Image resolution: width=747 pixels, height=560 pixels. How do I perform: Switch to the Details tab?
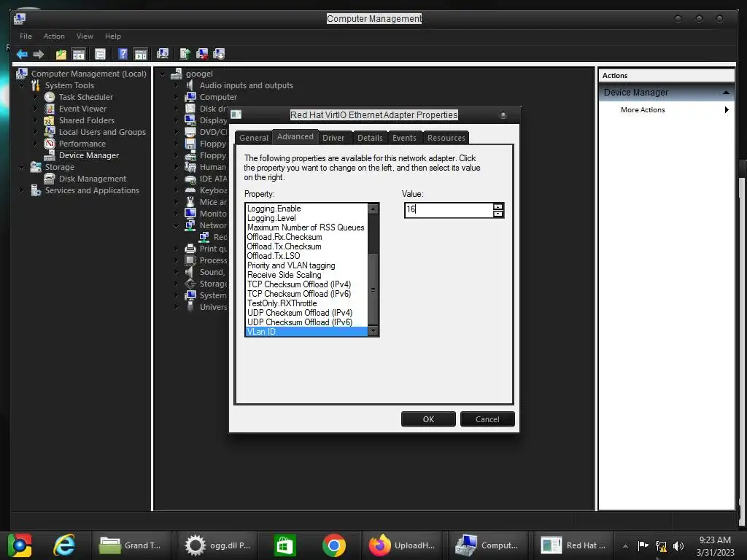click(x=370, y=138)
